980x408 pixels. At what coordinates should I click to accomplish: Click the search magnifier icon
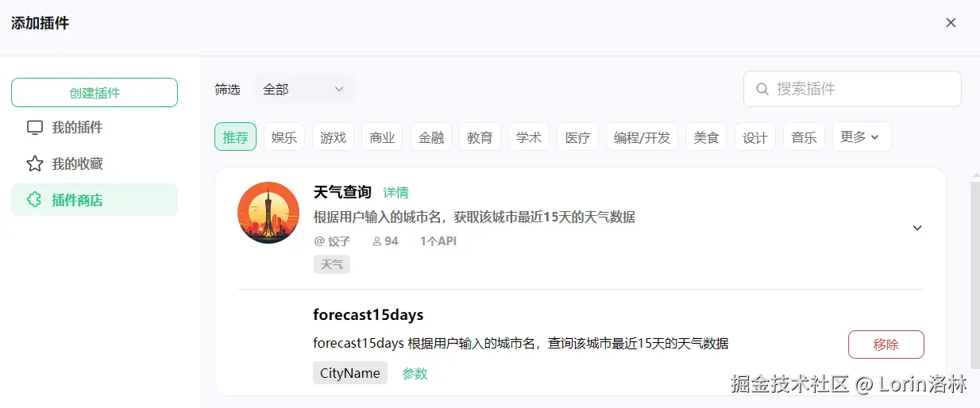pos(762,89)
